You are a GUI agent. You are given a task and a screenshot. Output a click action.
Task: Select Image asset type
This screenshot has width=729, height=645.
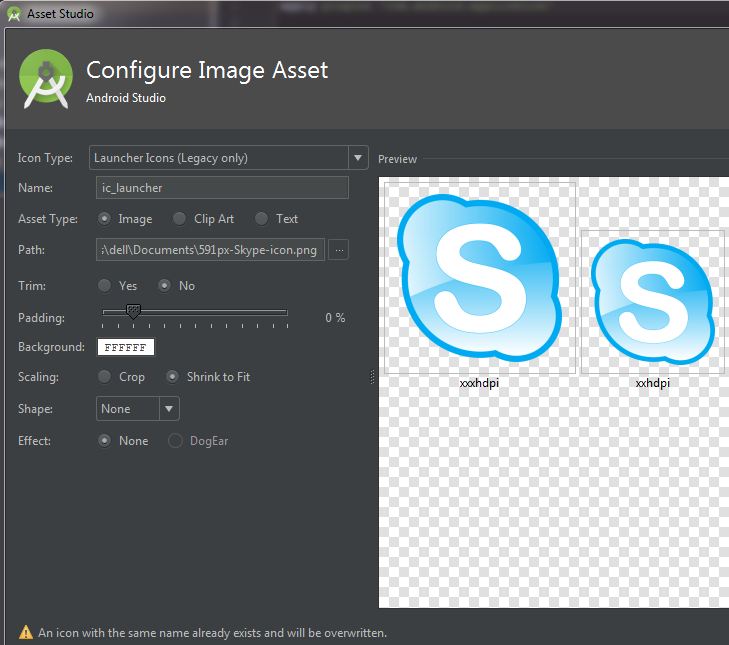point(105,219)
